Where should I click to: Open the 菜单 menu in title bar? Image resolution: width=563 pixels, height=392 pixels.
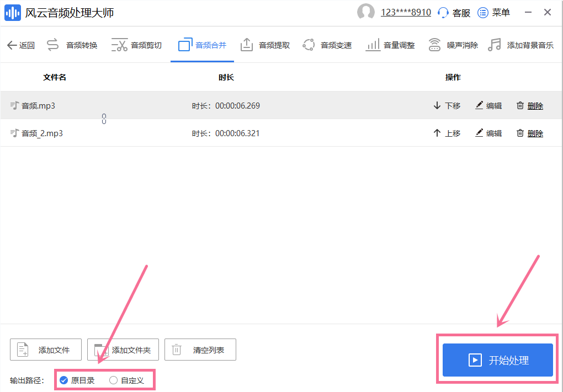(493, 13)
